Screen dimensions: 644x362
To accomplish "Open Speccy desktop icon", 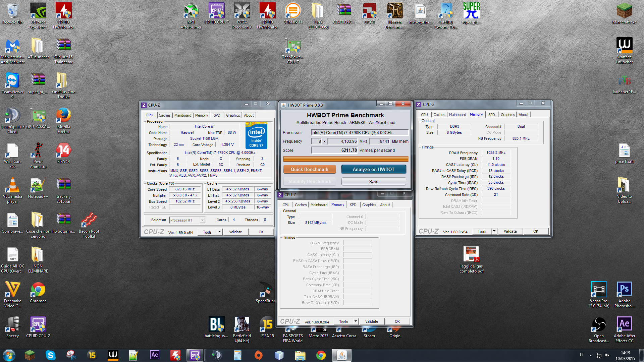I will [x=13, y=327].
